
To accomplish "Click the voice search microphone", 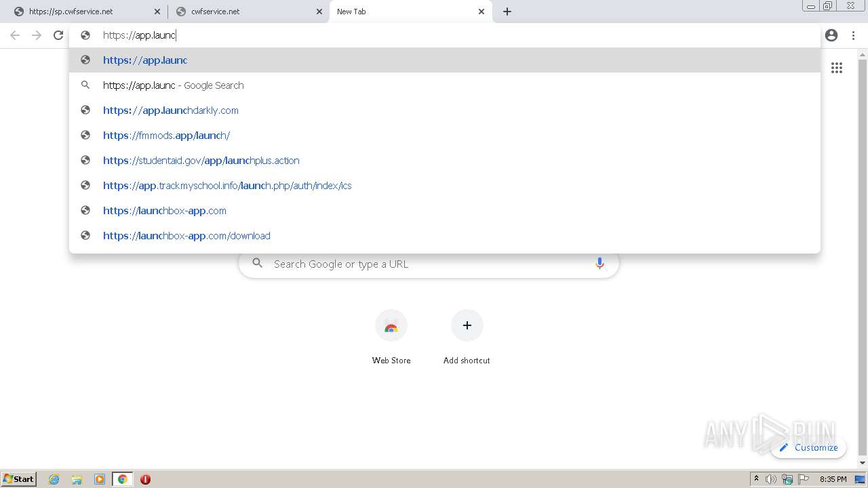I will [x=599, y=264].
